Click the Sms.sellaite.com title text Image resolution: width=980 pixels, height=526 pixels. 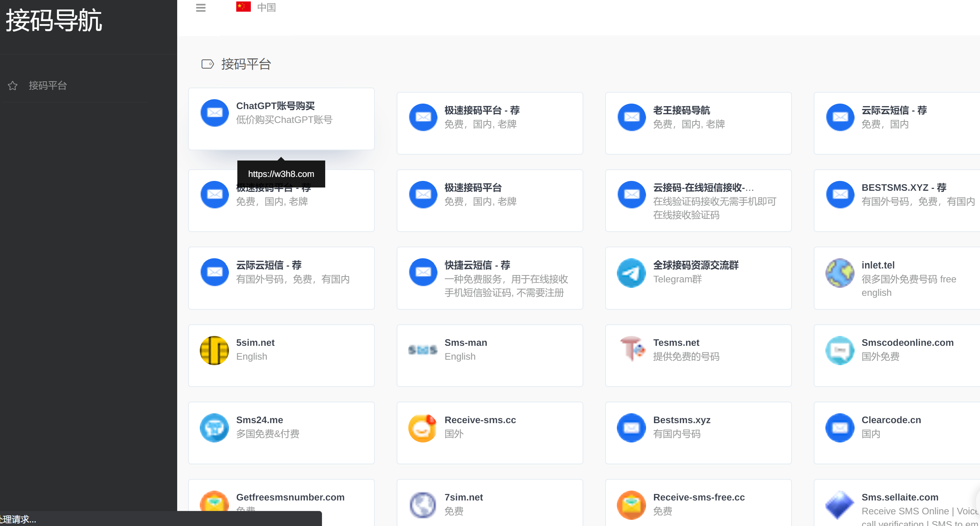[x=900, y=497]
